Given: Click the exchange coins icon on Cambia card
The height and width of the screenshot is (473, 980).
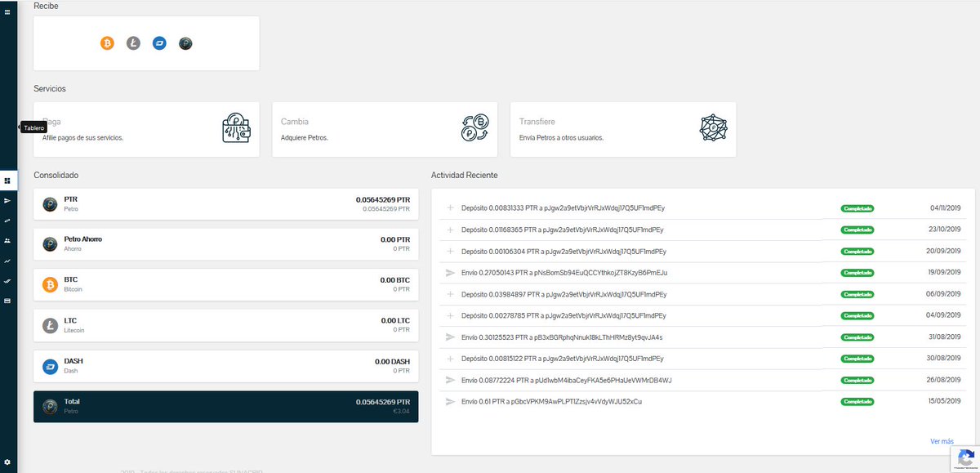Looking at the screenshot, I should click(x=474, y=128).
